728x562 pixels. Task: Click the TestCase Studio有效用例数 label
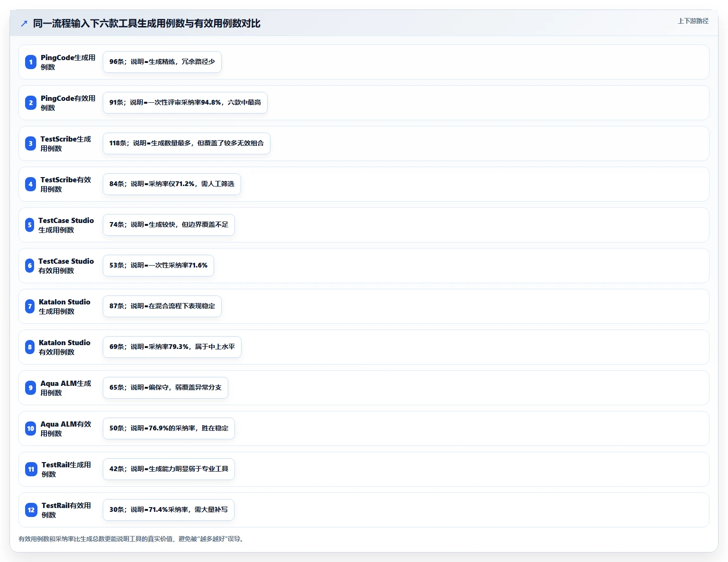pos(66,266)
